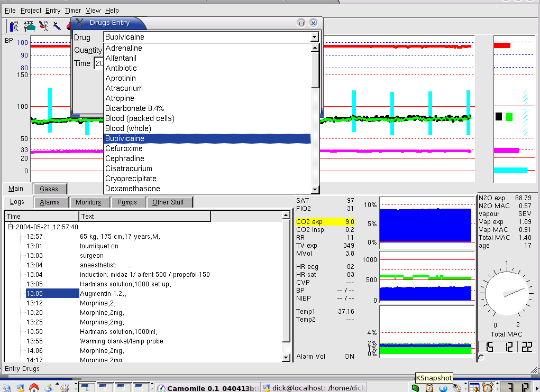Screen dimensions: 540x392
Task: Switch to the Gases tab
Action: point(50,189)
